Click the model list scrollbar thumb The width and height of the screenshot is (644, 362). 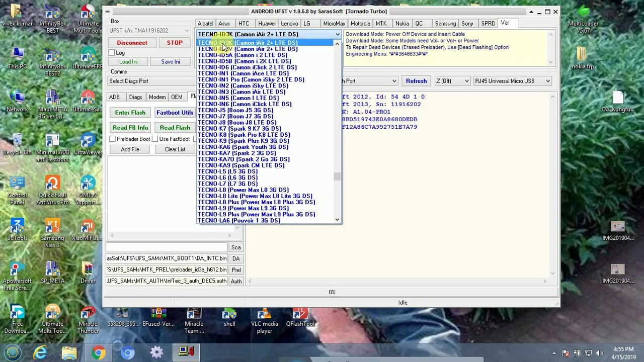[337, 176]
